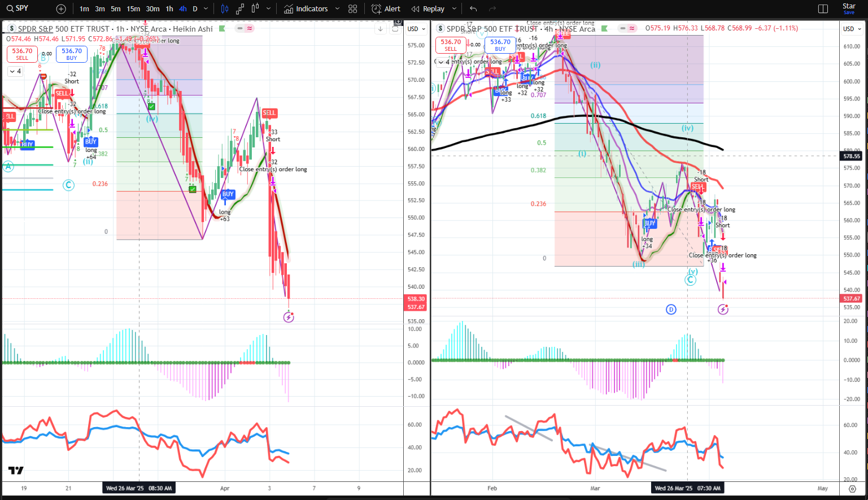This screenshot has height=500, width=868.
Task: Undo the last chart action
Action: pos(473,9)
